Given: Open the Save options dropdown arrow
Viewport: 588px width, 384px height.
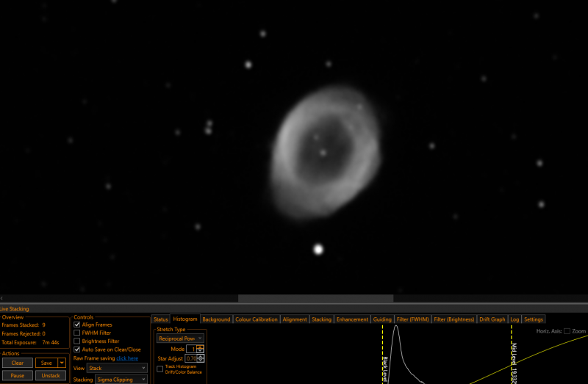Looking at the screenshot, I should [62, 363].
